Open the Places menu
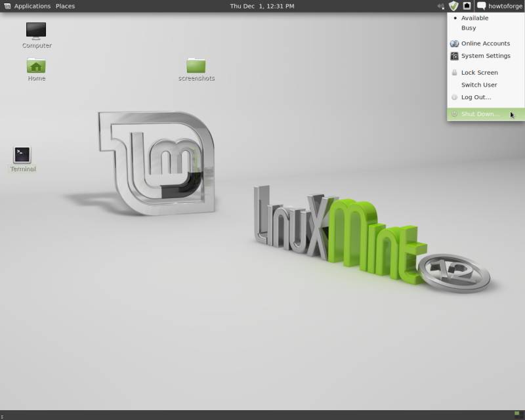The width and height of the screenshot is (525, 420). (x=65, y=6)
